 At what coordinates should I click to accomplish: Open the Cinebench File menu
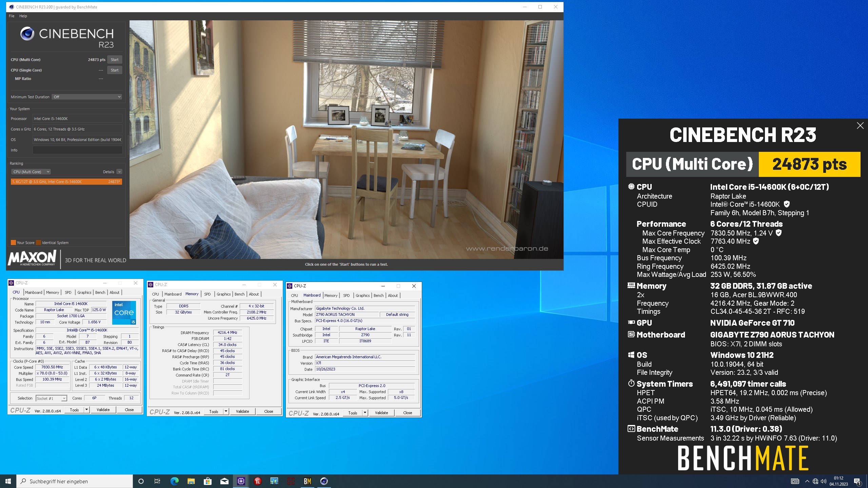[12, 16]
